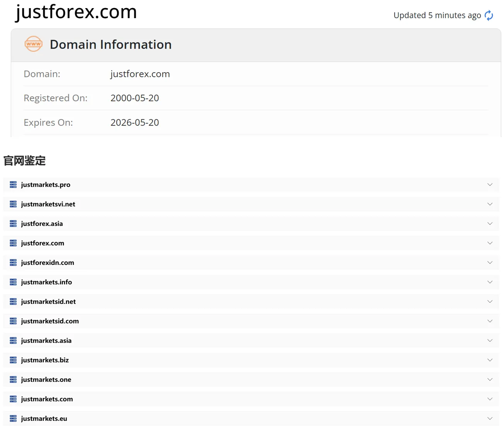Screen dimensions: 504x429
Task: Click the Registered On: label
Action: [x=56, y=98]
